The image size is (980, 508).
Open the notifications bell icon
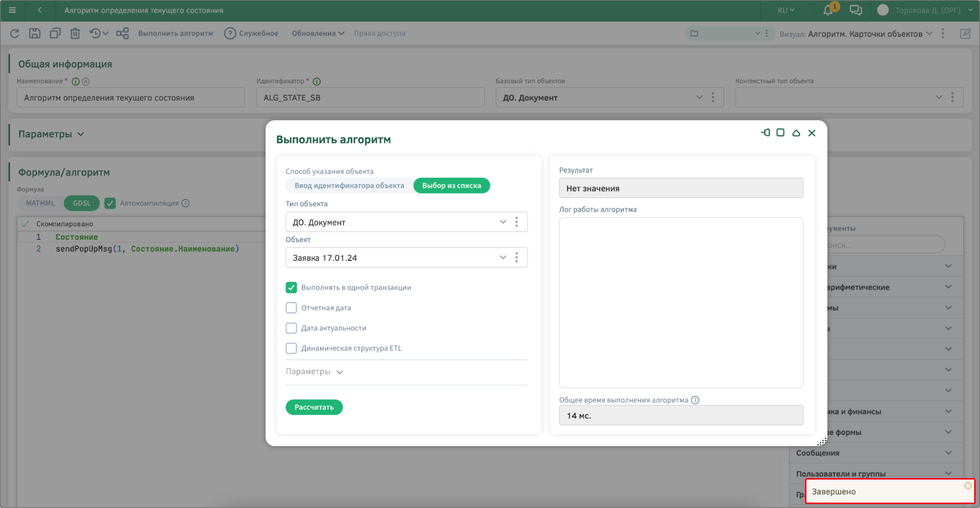click(828, 10)
